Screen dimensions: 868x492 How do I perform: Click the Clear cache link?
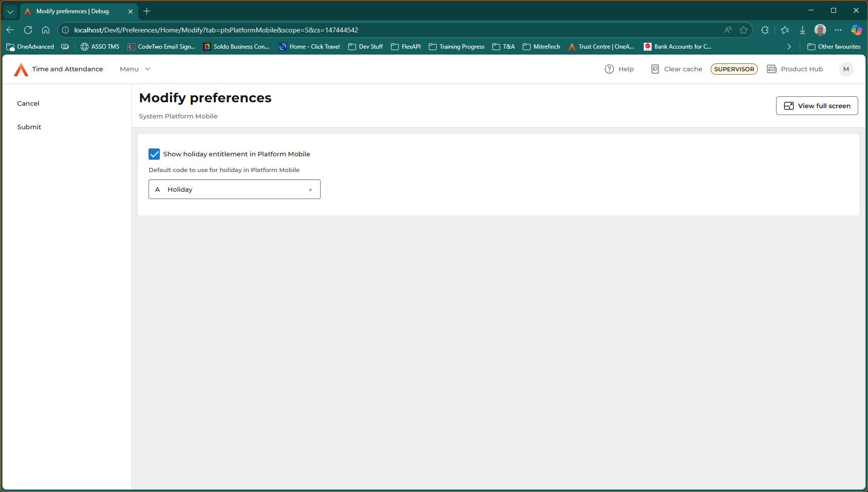tap(683, 69)
